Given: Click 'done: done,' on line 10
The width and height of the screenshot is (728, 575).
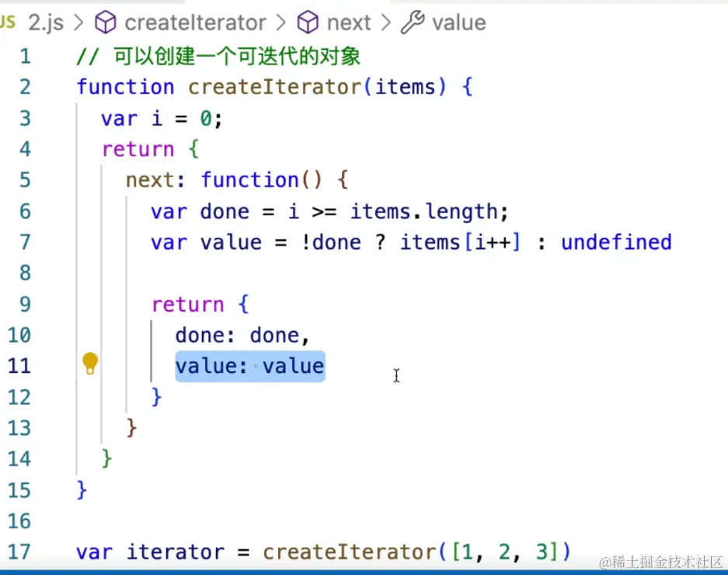Looking at the screenshot, I should [x=243, y=336].
